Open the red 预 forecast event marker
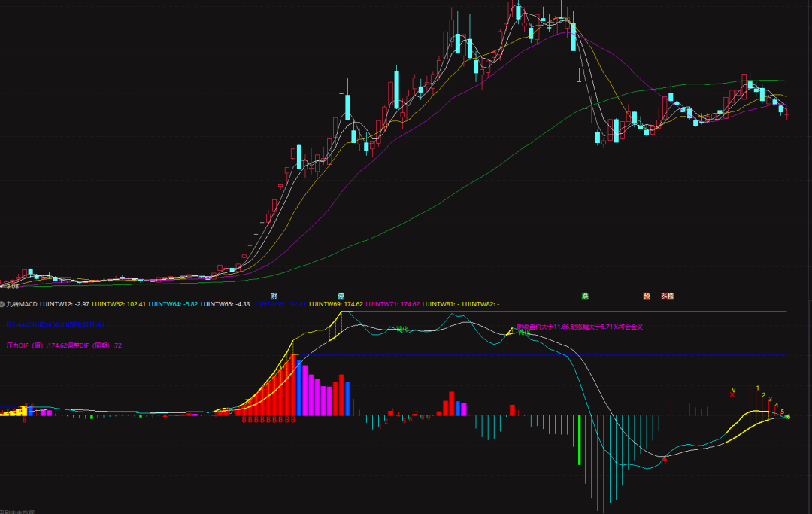Image resolution: width=812 pixels, height=514 pixels. click(x=647, y=296)
